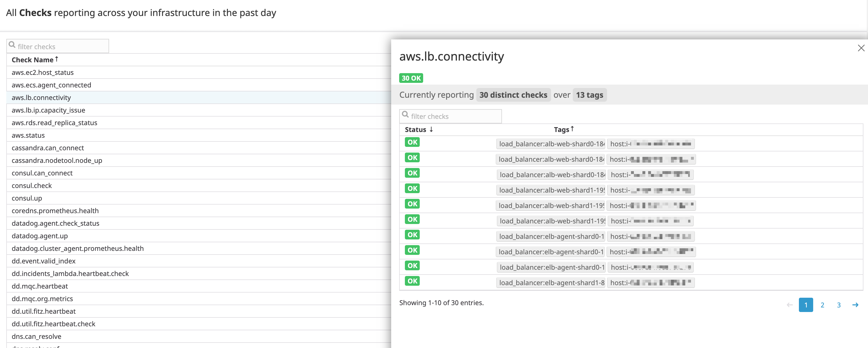This screenshot has height=348, width=868.
Task: Click the 30 OK status badge
Action: click(411, 78)
